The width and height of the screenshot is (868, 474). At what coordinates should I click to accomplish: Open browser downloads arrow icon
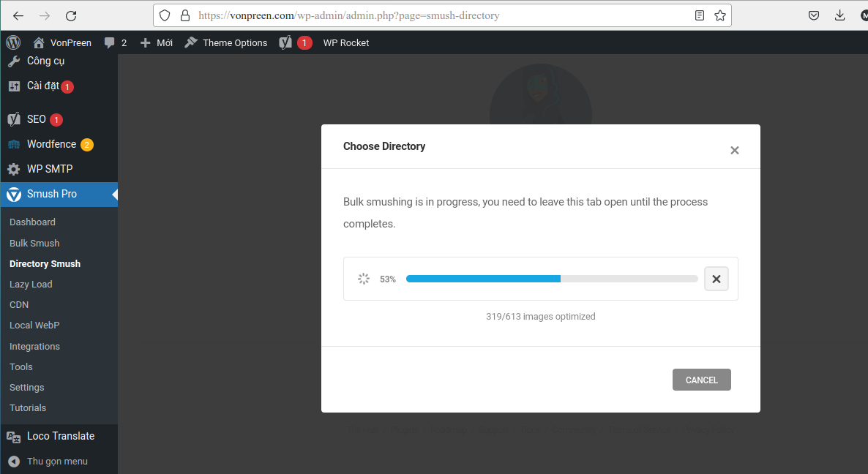click(x=839, y=15)
